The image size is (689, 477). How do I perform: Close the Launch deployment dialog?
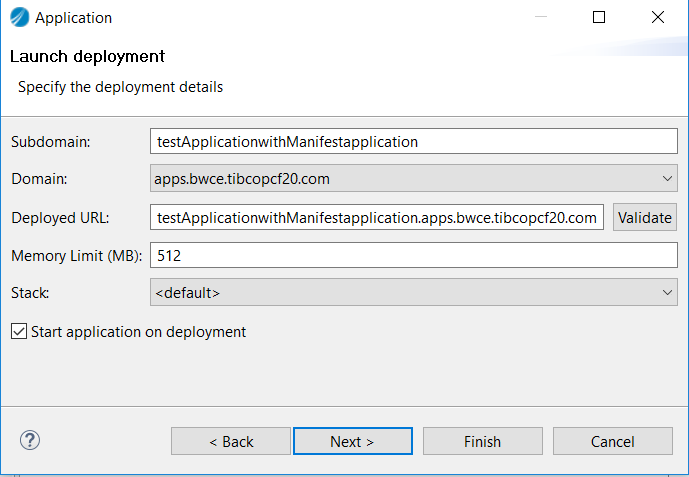point(658,17)
